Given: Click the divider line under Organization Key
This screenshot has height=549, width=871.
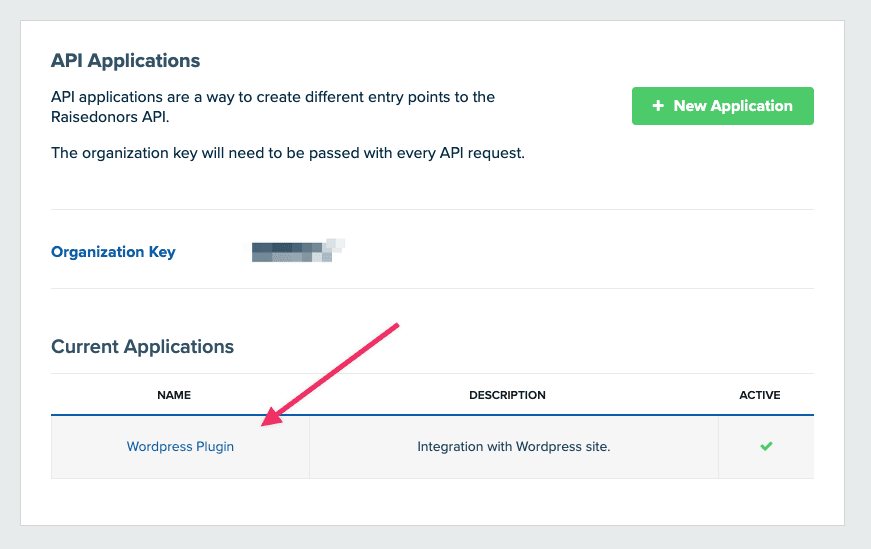Looking at the screenshot, I should coord(432,288).
